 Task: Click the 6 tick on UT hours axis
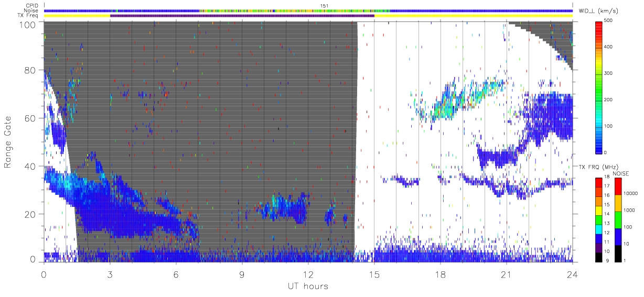point(176,274)
